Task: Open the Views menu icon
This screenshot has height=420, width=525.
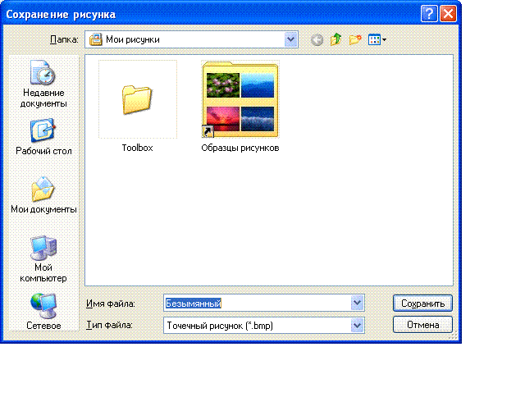Action: 377,39
